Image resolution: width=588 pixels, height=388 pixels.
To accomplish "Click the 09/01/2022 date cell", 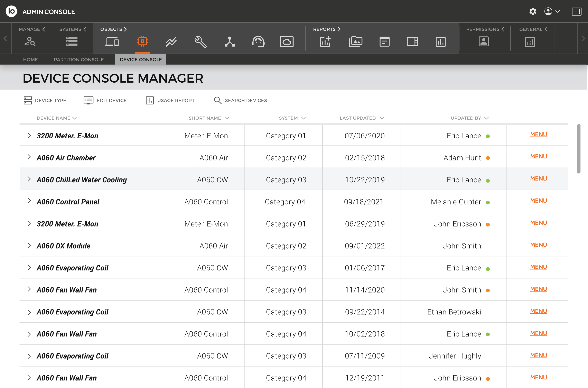I will pos(365,246).
